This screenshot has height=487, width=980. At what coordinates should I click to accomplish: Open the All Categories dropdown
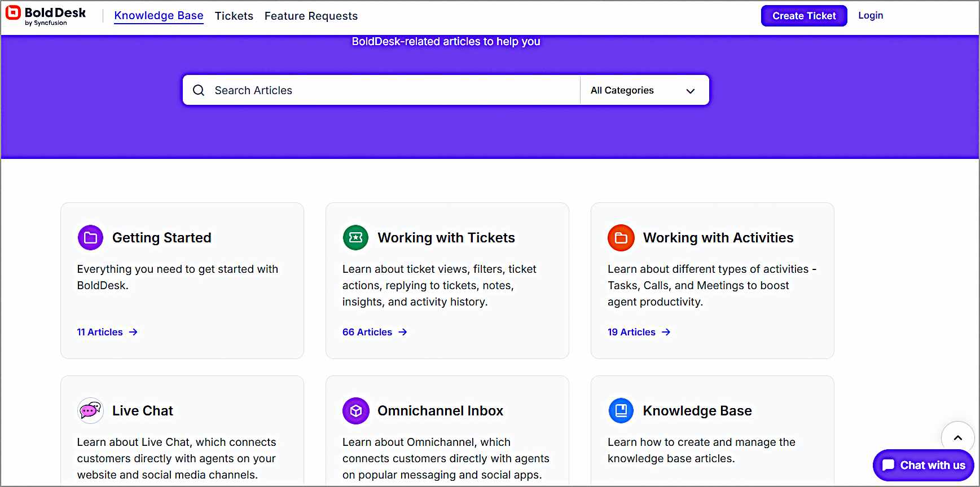[x=643, y=90]
